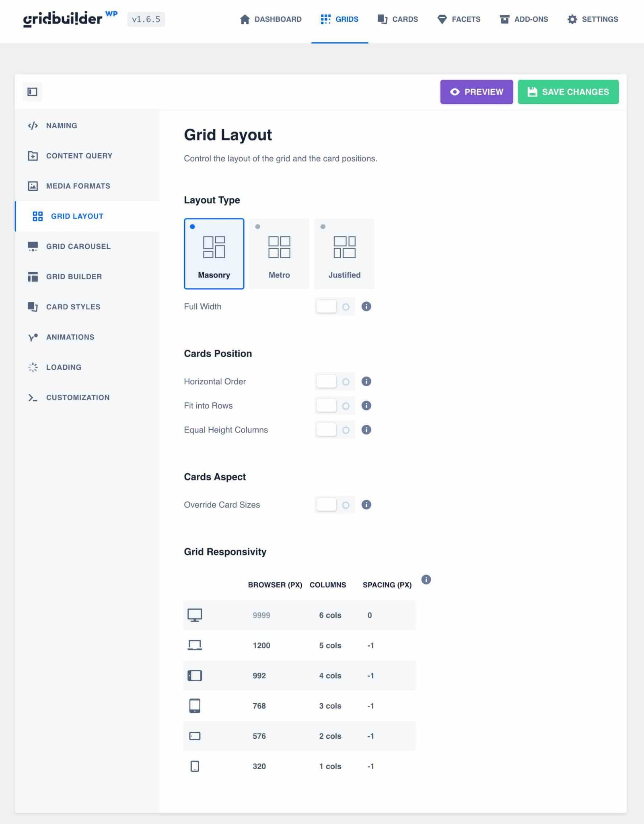Click the v1.6.5 version badge
The image size is (644, 824).
click(146, 19)
